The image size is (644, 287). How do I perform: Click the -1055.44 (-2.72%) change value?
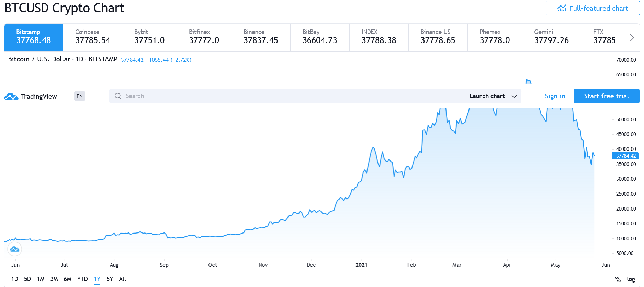[169, 60]
